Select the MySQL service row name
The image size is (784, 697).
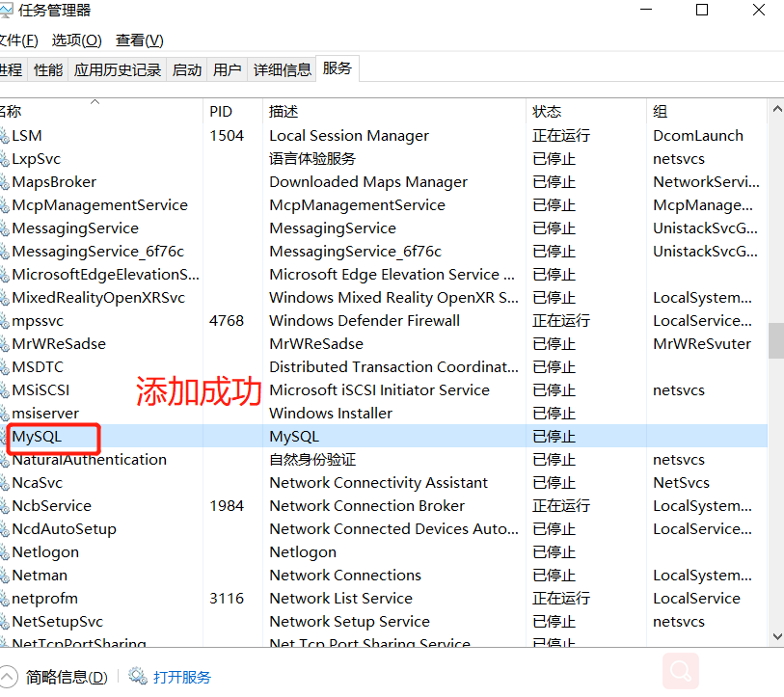(37, 437)
